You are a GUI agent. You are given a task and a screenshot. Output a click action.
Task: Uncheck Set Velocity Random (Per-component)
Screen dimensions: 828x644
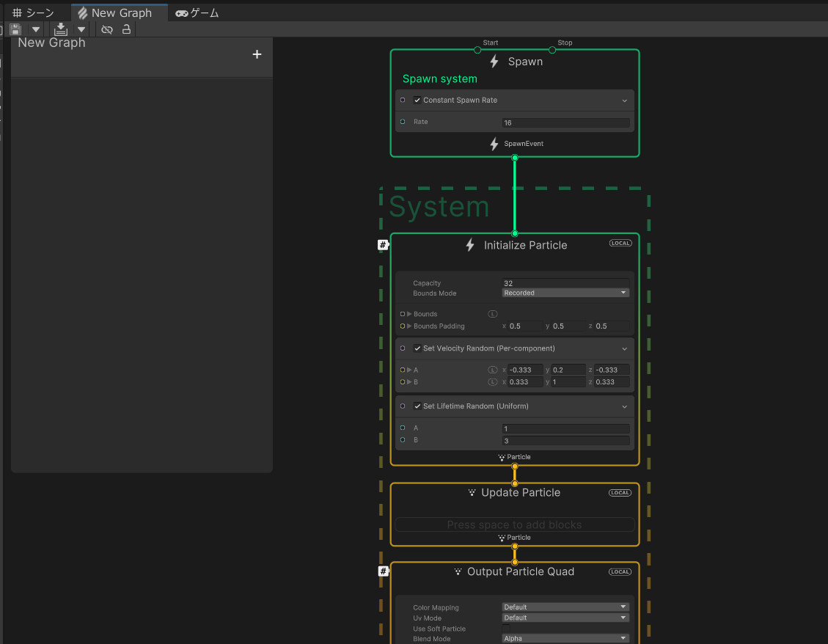[417, 348]
